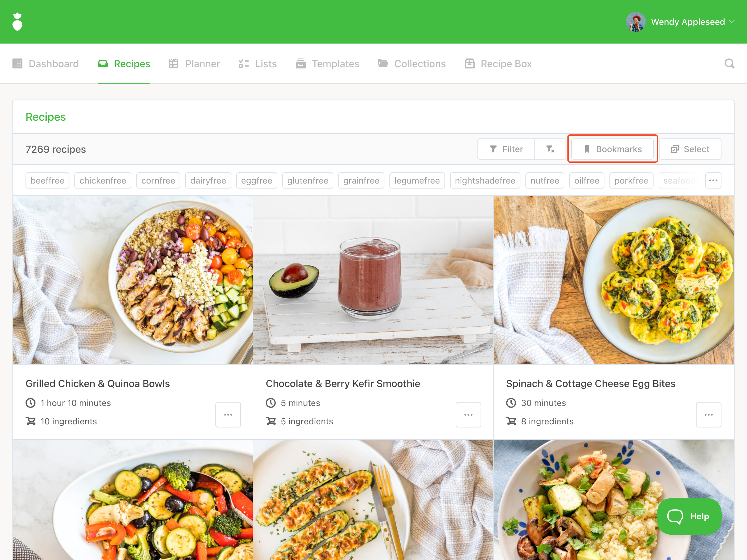Click the strawberry logo icon in header

coord(17,22)
